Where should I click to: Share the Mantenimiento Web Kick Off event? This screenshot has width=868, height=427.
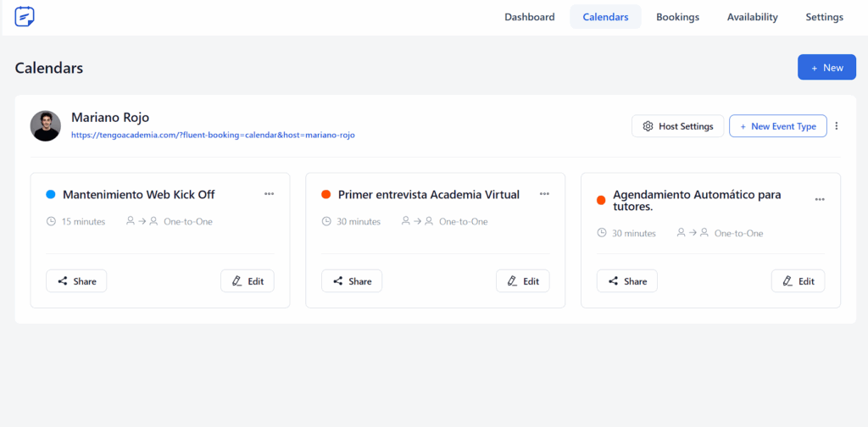[76, 281]
